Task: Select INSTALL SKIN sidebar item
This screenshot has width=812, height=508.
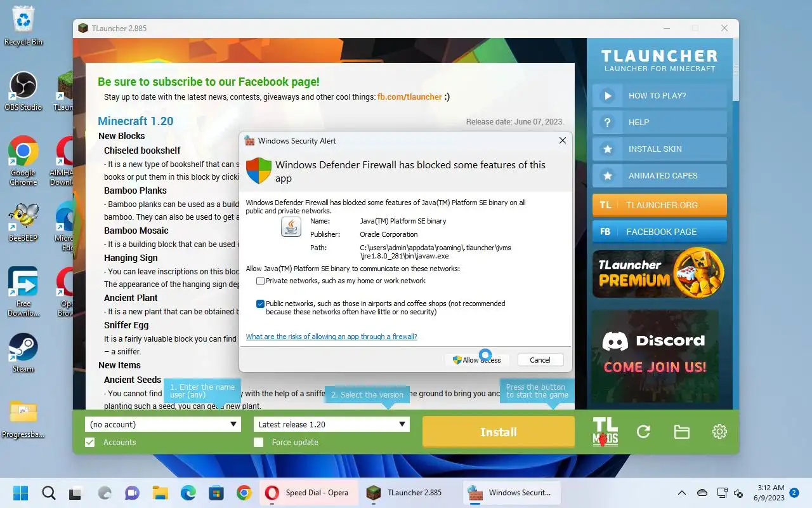Action: (x=660, y=149)
